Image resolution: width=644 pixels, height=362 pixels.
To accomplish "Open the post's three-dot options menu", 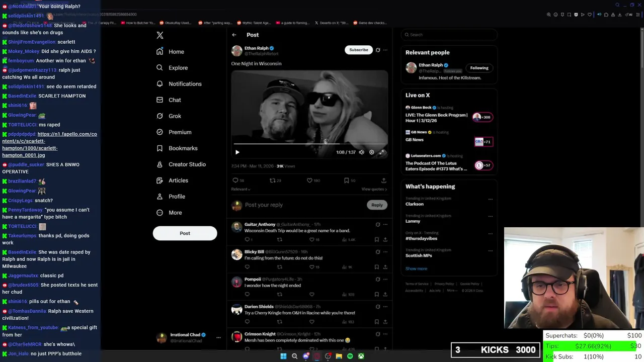I will tap(385, 50).
